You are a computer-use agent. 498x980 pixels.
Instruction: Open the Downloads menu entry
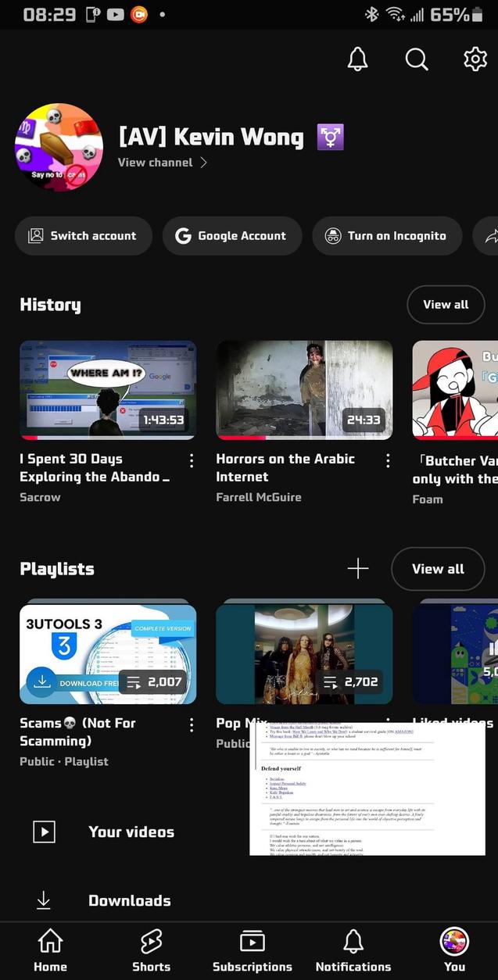point(129,900)
